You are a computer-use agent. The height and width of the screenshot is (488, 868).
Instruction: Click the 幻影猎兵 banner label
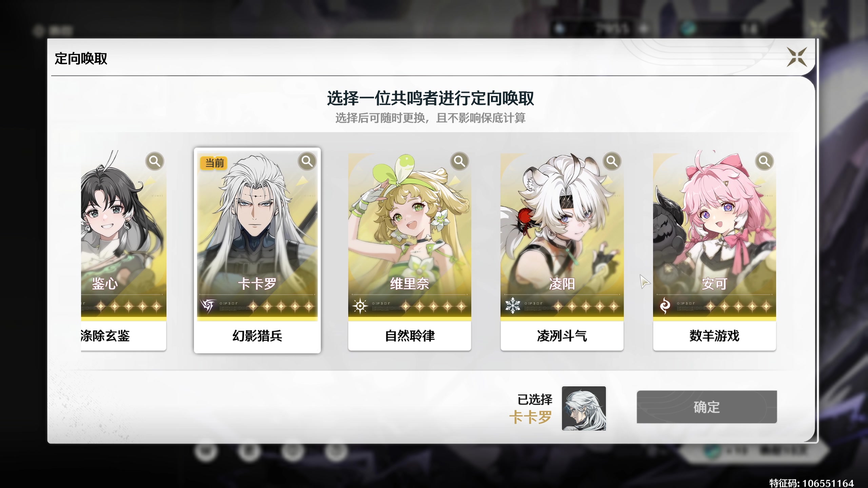(x=257, y=336)
